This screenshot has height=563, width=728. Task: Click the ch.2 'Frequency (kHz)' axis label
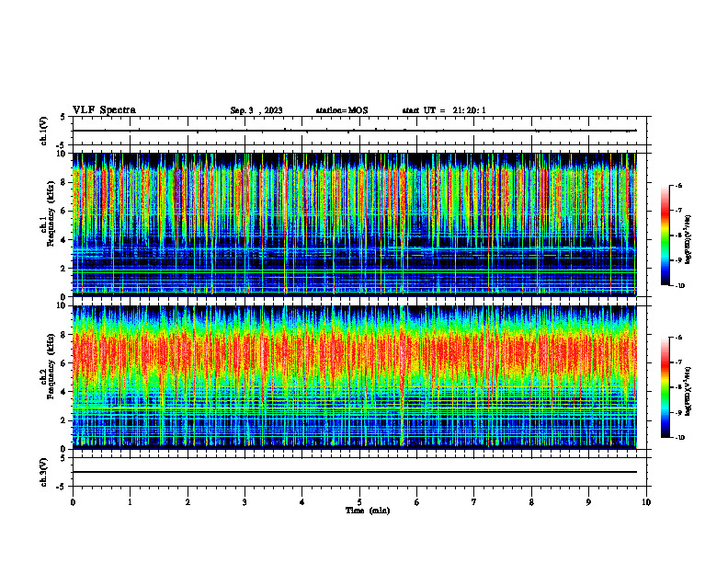[x=51, y=366]
